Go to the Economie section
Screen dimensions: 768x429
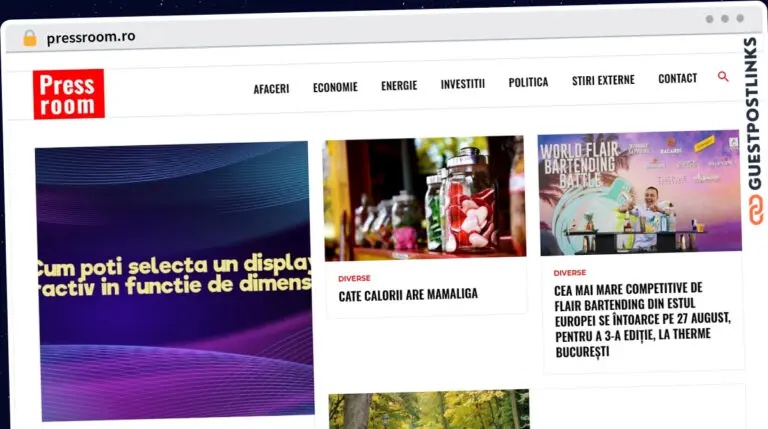(x=336, y=87)
